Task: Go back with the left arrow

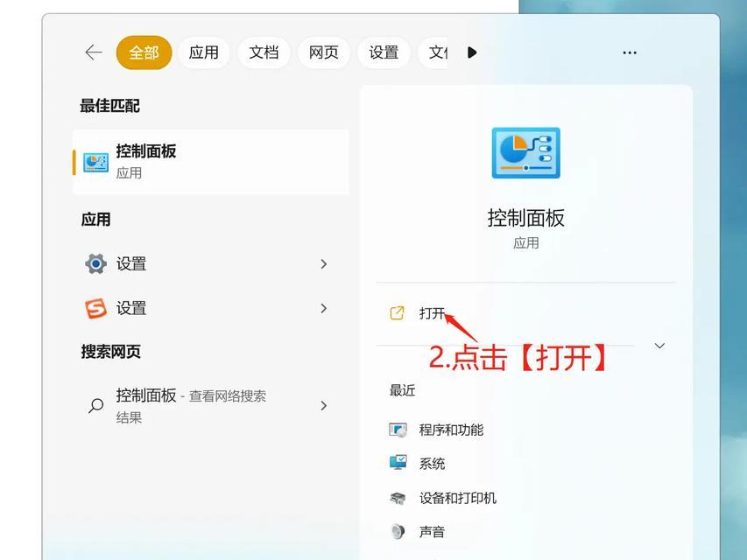Action: (x=94, y=52)
